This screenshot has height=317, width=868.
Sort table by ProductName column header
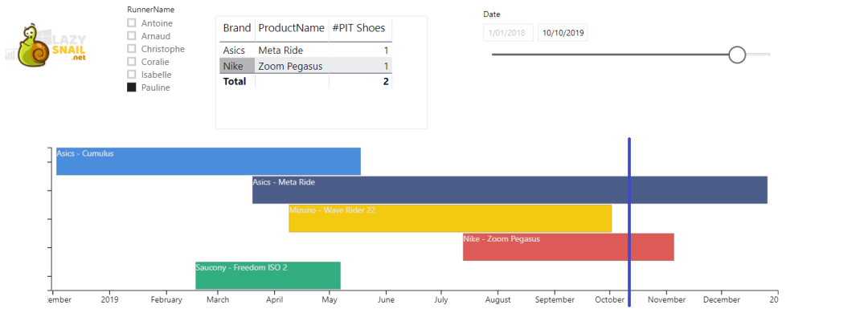pos(291,28)
